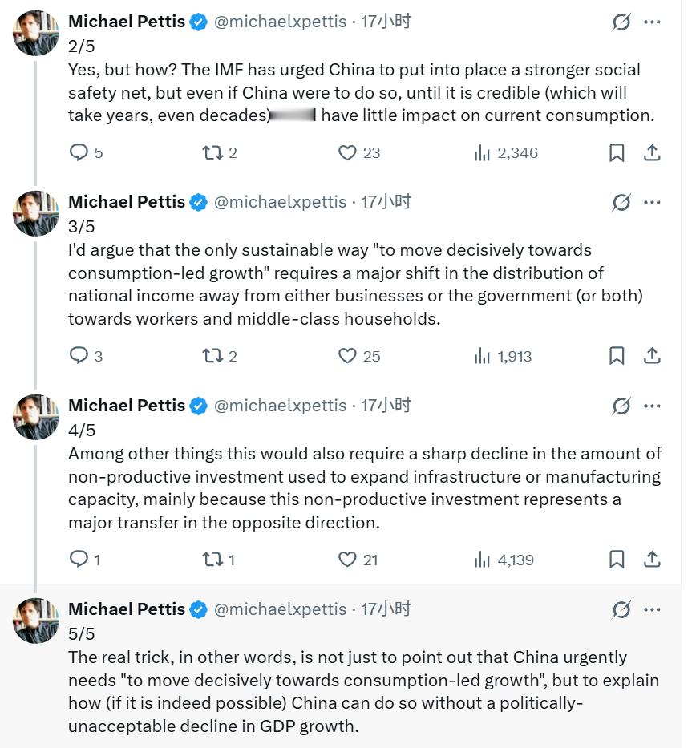Like the 3/5 tweet
Image resolution: width=700 pixels, height=748 pixels.
347,356
